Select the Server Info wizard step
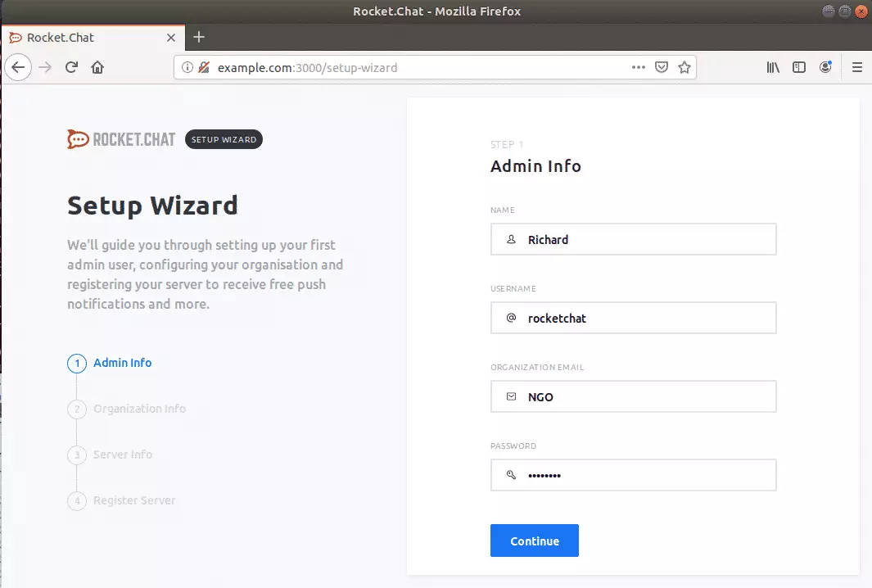872x588 pixels. point(110,455)
